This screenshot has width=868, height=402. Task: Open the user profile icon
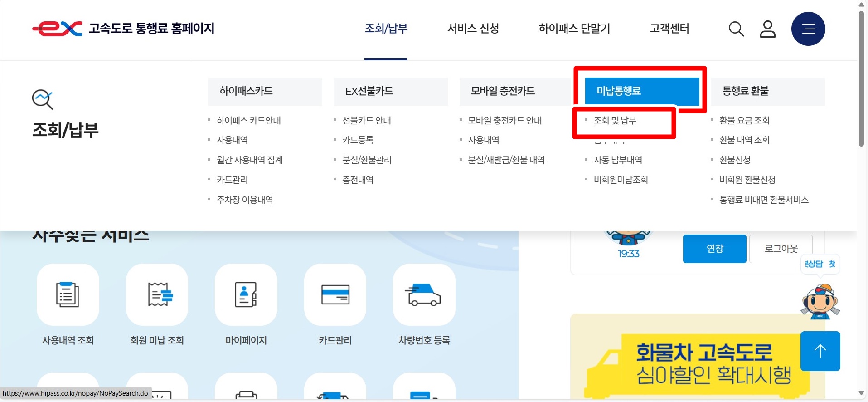pyautogui.click(x=767, y=29)
